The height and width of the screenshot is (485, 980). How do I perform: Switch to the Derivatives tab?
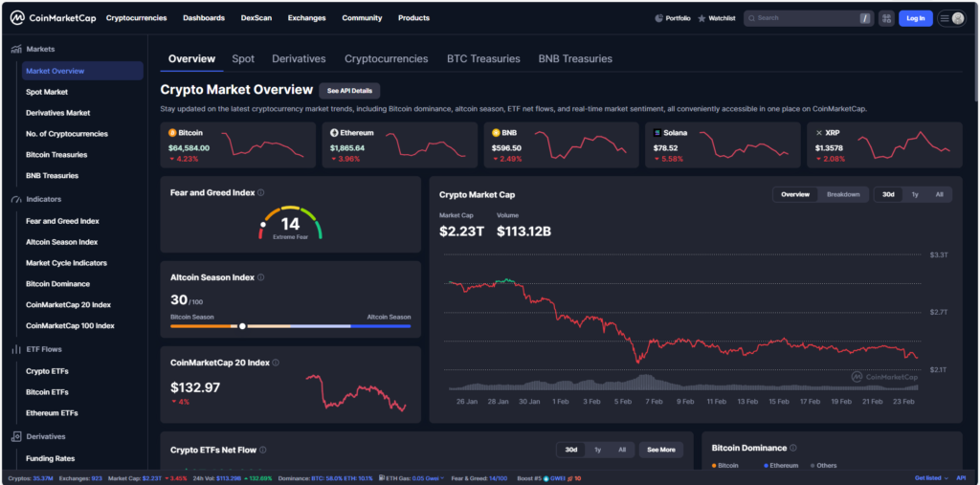(299, 59)
